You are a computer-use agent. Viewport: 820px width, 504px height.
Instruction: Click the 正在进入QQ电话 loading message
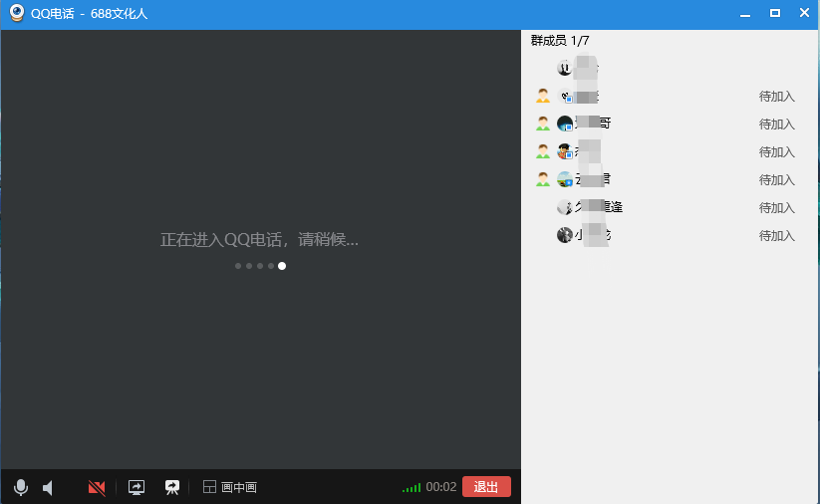[259, 240]
